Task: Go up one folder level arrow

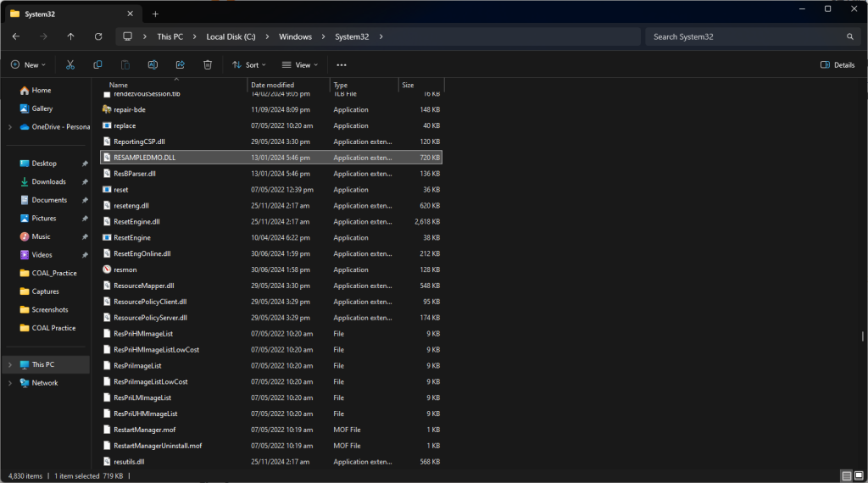Action: 71,36
